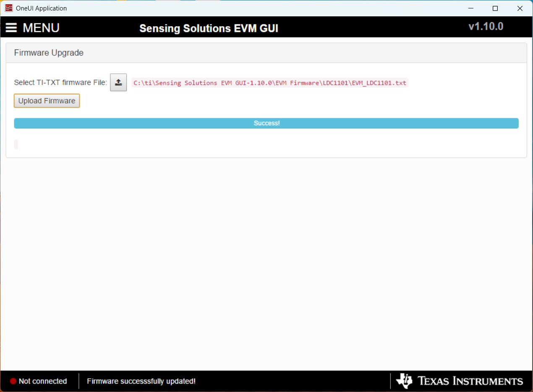Click the v1.10.0 version label

coord(486,26)
